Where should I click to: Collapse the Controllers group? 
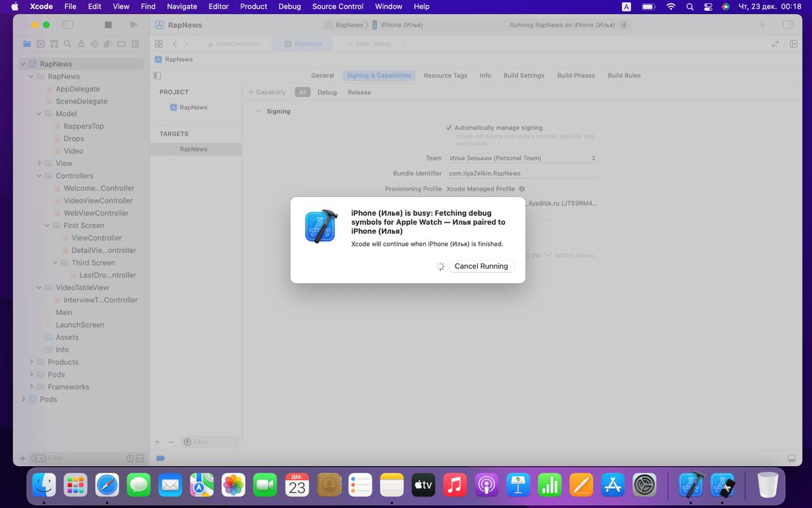(x=39, y=176)
